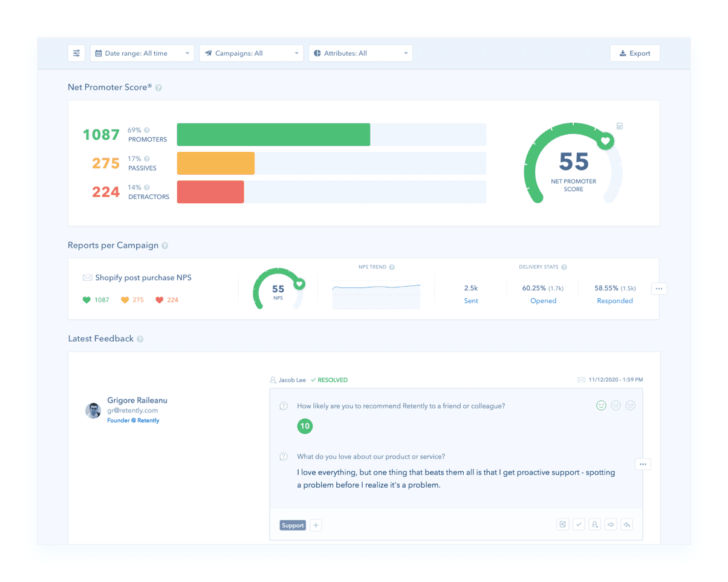Assign feedback using the person icon
Viewport: 728px width, 582px height.
point(595,525)
